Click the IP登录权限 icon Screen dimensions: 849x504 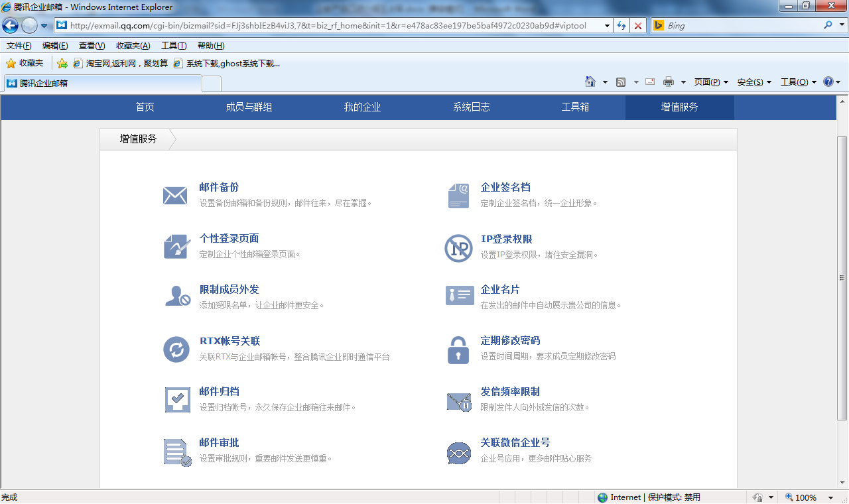pyautogui.click(x=458, y=248)
